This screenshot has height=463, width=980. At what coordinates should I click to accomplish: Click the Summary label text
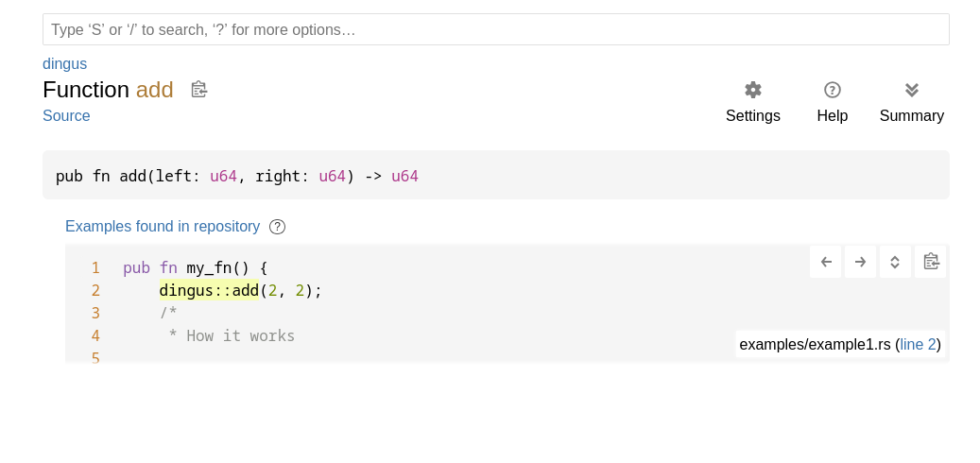(x=911, y=115)
